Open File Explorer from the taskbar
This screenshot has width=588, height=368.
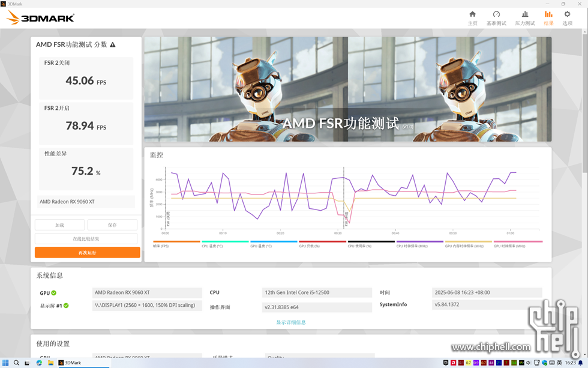50,363
